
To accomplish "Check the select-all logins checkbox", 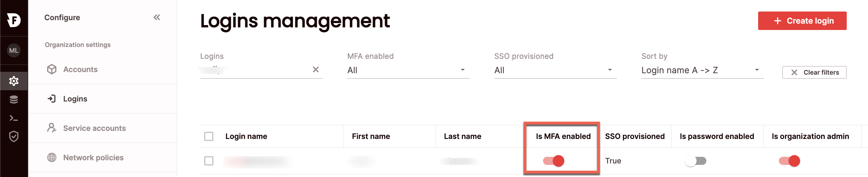I will point(209,136).
